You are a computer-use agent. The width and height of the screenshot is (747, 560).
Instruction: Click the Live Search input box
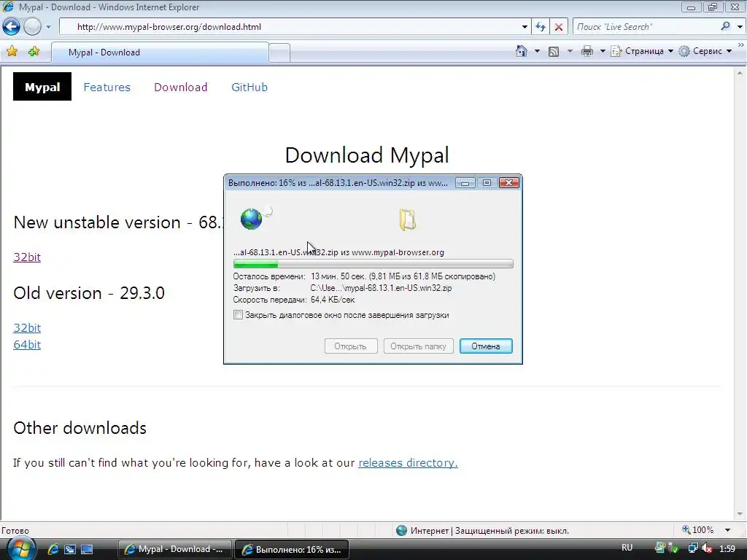click(x=646, y=27)
